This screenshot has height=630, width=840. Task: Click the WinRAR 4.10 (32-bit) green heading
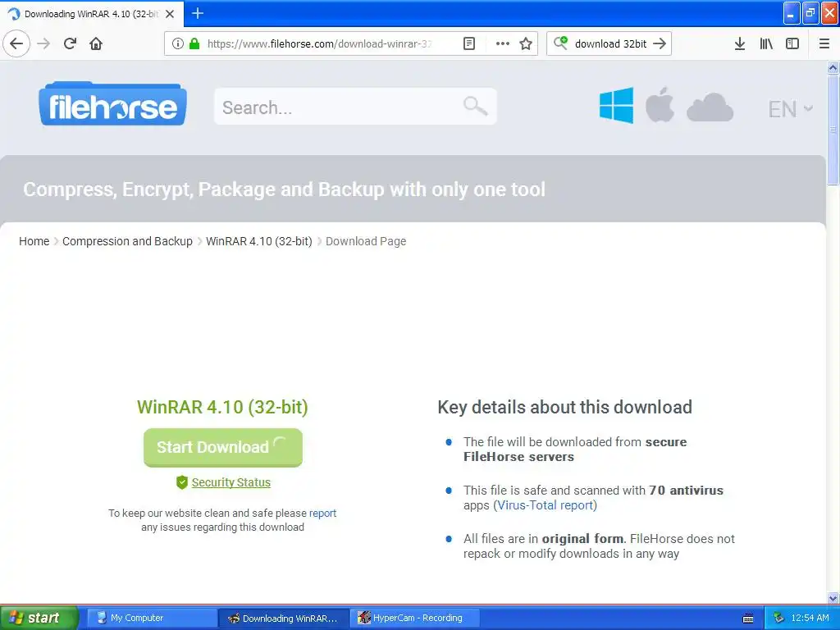point(222,407)
